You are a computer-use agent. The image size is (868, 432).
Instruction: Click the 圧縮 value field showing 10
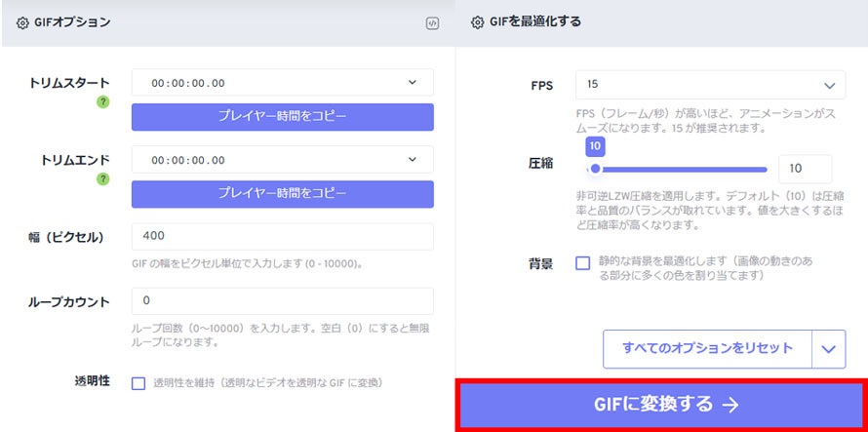[x=805, y=169]
